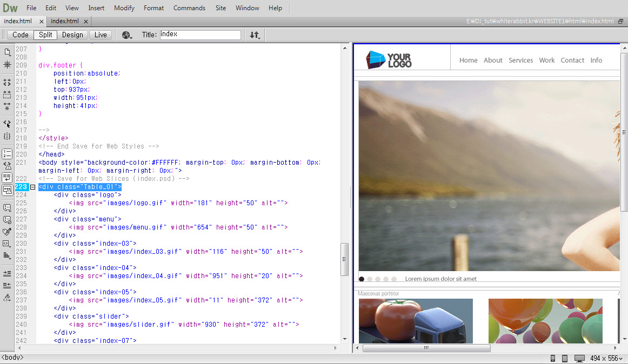The image size is (628, 364).
Task: Click the Title input field containing index
Action: click(199, 35)
